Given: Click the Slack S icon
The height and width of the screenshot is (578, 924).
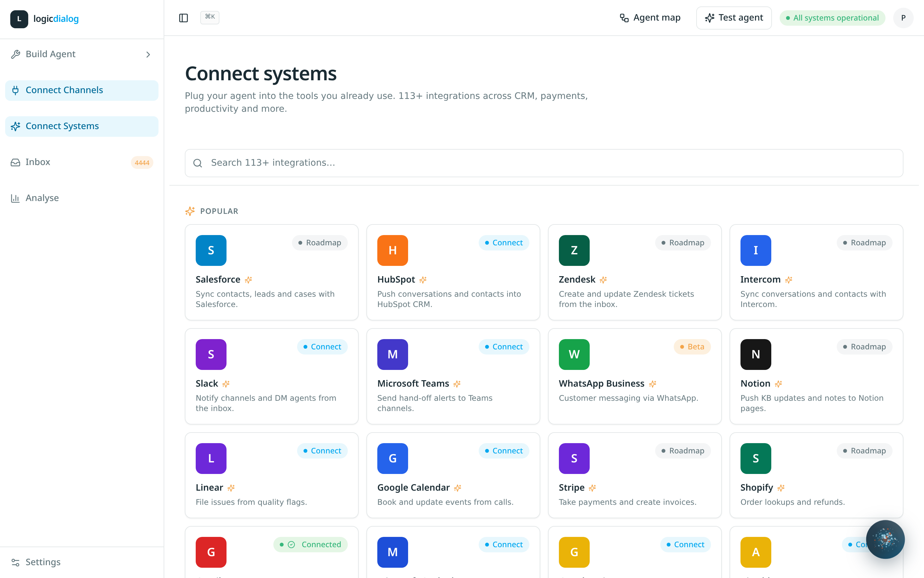Looking at the screenshot, I should pyautogui.click(x=211, y=355).
